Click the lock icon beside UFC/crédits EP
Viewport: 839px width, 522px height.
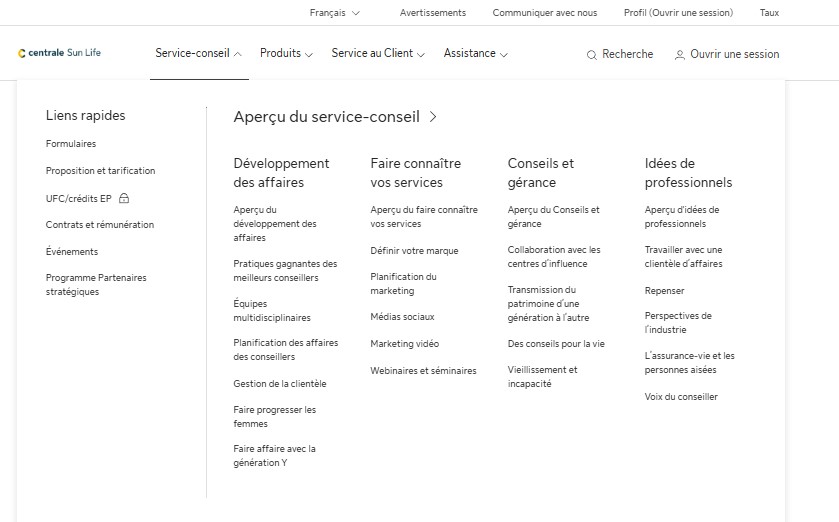(x=125, y=198)
